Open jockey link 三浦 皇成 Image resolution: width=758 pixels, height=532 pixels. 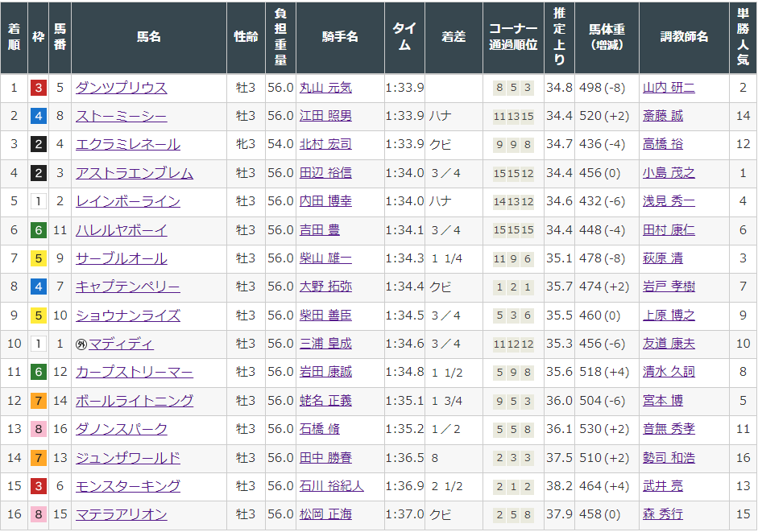[325, 344]
